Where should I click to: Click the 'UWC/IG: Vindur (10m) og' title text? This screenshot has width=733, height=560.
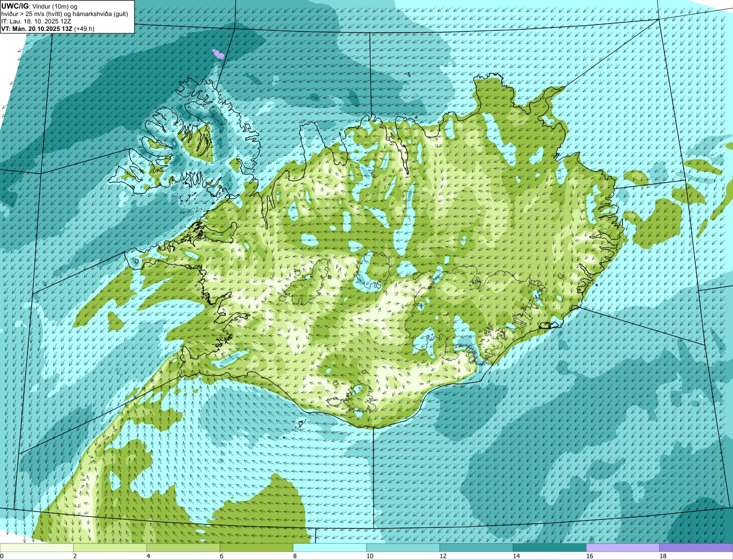(x=40, y=6)
